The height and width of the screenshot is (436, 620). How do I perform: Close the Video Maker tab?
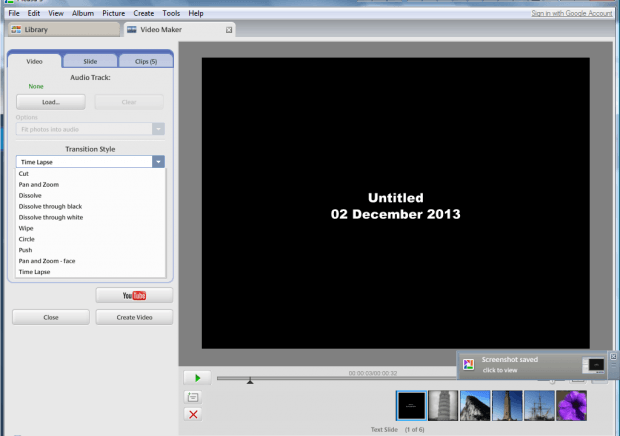tap(229, 30)
